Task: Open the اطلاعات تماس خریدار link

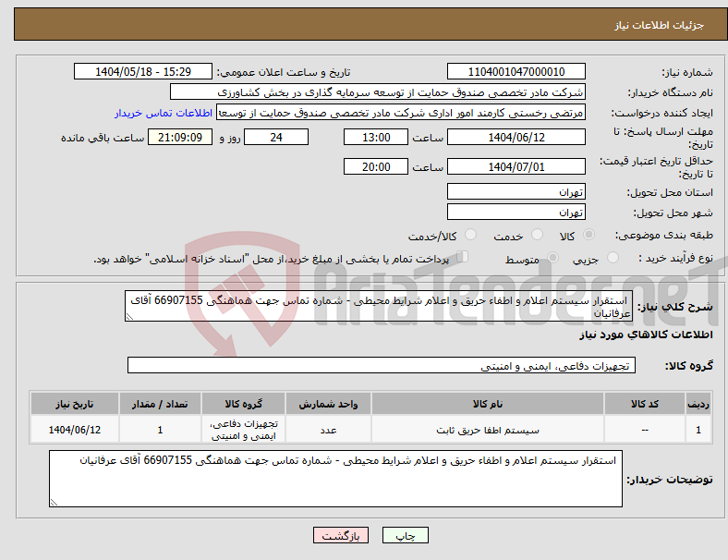Action: click(x=164, y=113)
